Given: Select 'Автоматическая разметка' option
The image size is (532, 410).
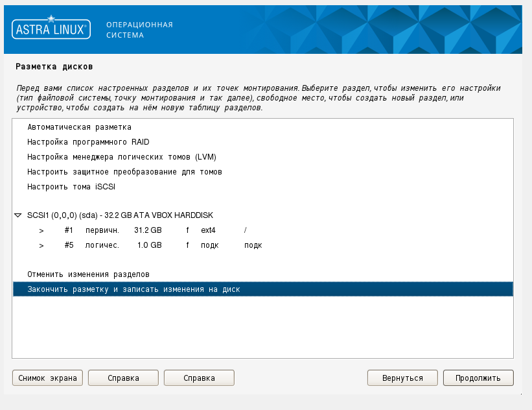Looking at the screenshot, I should pyautogui.click(x=80, y=127).
